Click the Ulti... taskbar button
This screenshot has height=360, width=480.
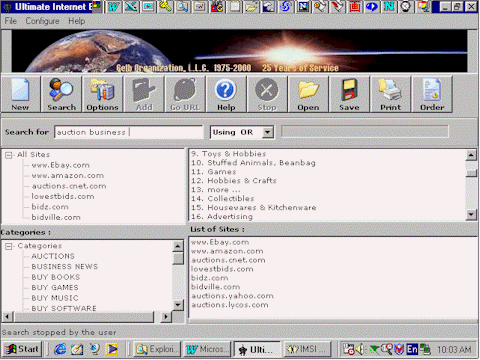257,349
